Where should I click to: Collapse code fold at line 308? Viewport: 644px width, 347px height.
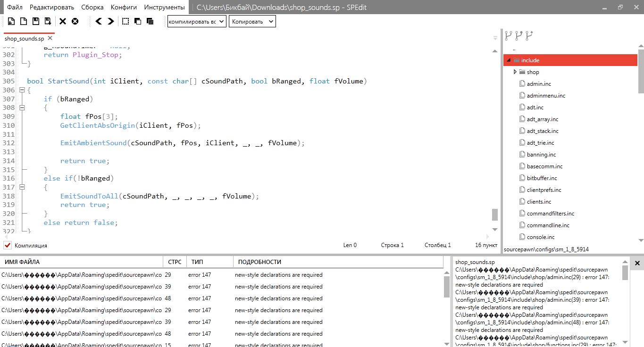(x=22, y=107)
